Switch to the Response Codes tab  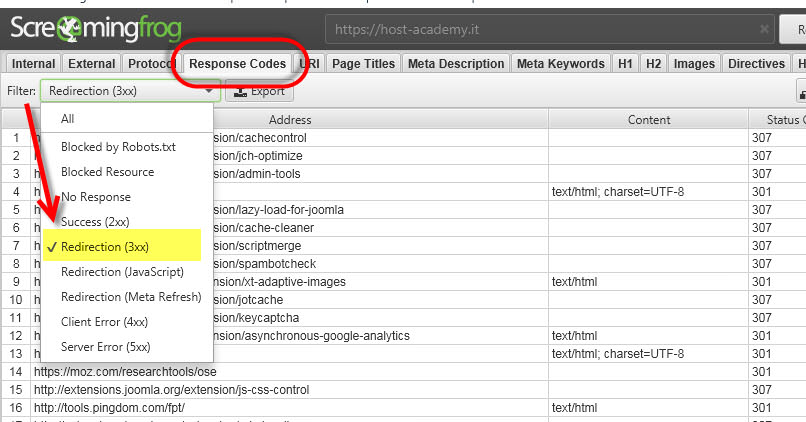pyautogui.click(x=237, y=64)
